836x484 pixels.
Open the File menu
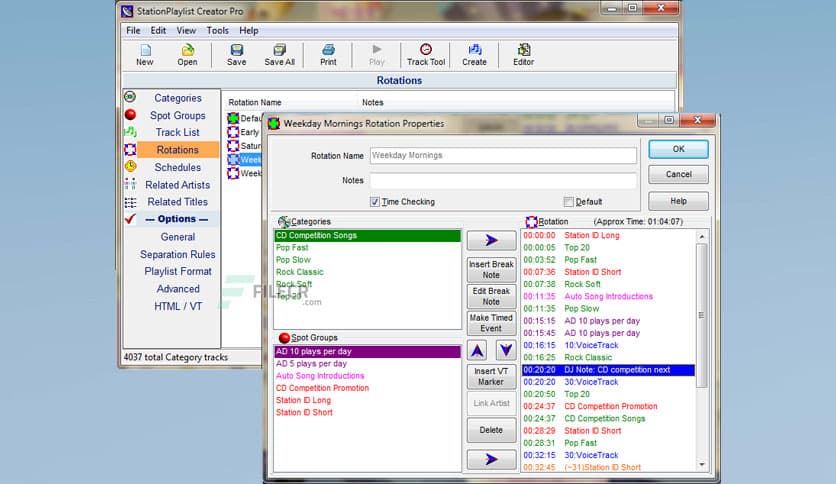click(133, 30)
